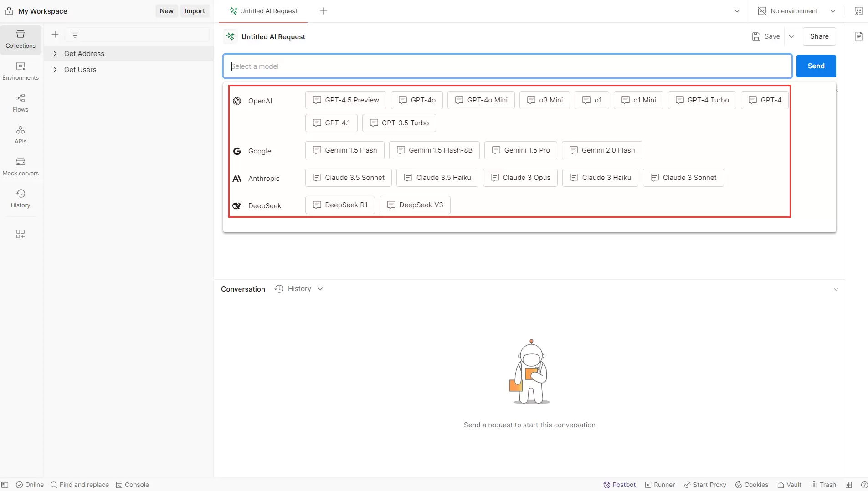Open the Console panel
The height and width of the screenshot is (491, 868).
pyautogui.click(x=133, y=485)
